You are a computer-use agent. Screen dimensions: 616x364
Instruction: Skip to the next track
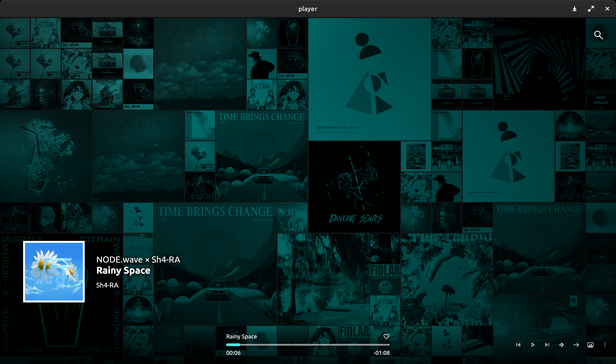pyautogui.click(x=547, y=345)
